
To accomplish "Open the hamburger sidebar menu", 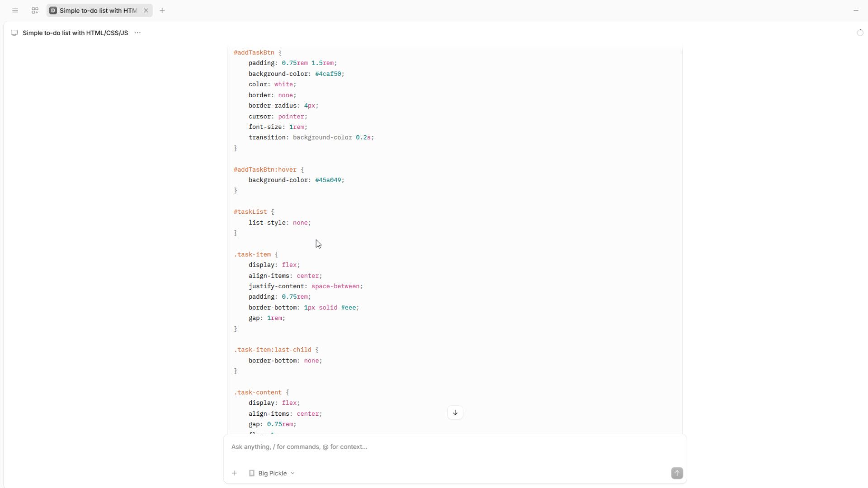I will point(15,10).
